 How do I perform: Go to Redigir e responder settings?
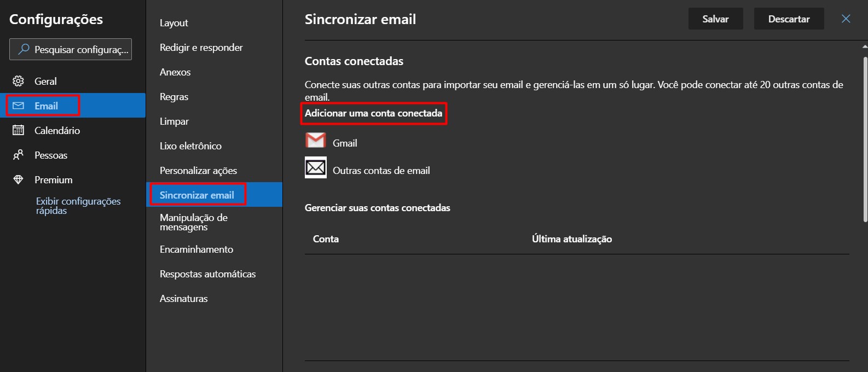point(201,48)
